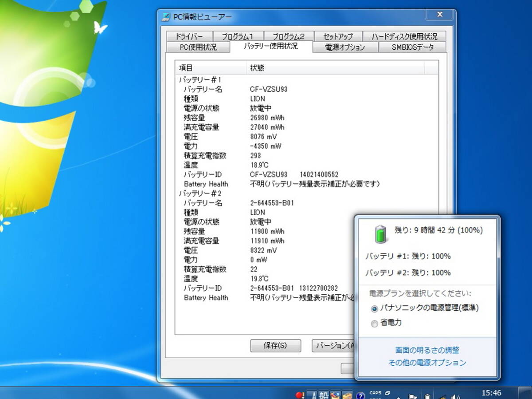This screenshot has height=399, width=532.
Task: Click the 保存(S) button
Action: pyautogui.click(x=275, y=345)
